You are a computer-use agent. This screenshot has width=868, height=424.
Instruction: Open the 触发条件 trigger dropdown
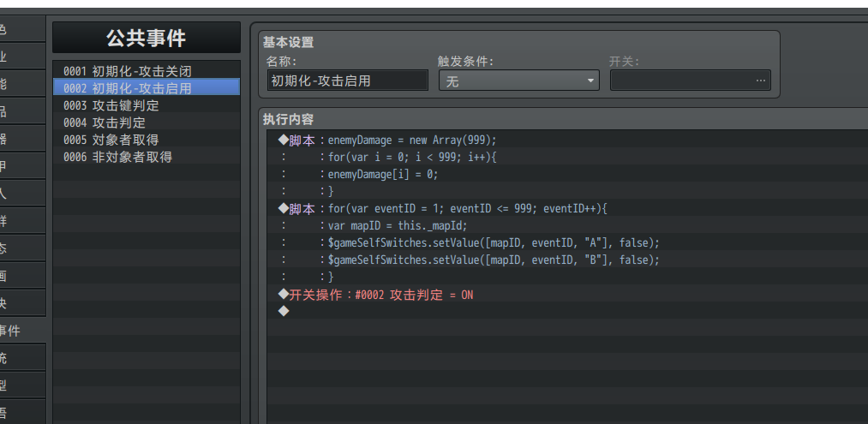[518, 81]
